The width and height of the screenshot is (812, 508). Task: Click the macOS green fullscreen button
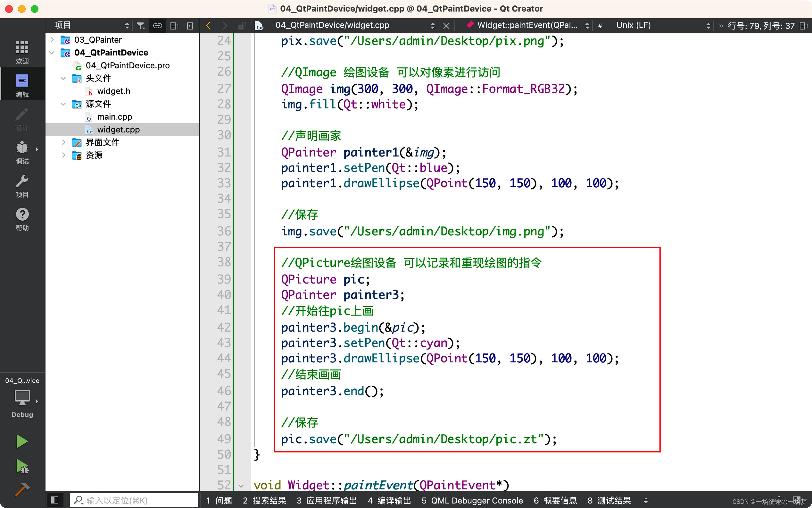[x=35, y=9]
